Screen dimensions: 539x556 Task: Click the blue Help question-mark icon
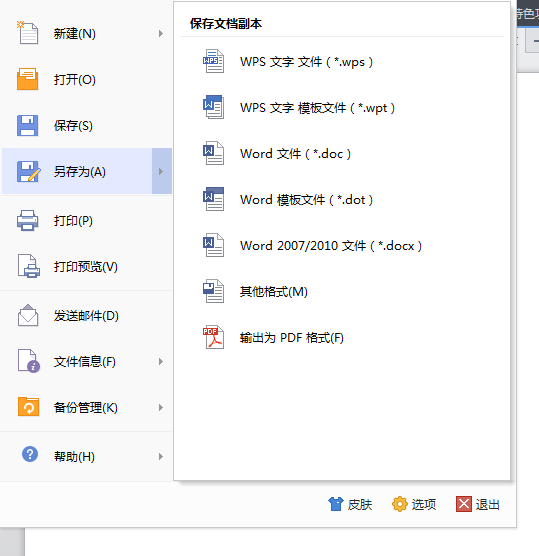coord(30,454)
